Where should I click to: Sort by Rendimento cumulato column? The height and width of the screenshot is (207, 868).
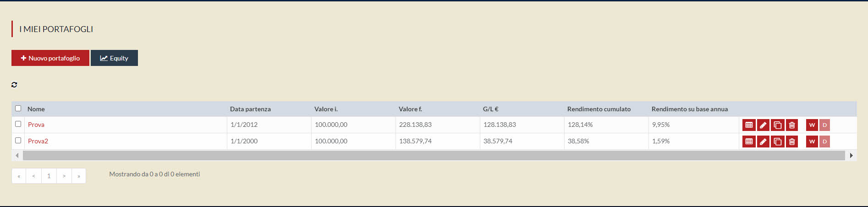tap(599, 109)
